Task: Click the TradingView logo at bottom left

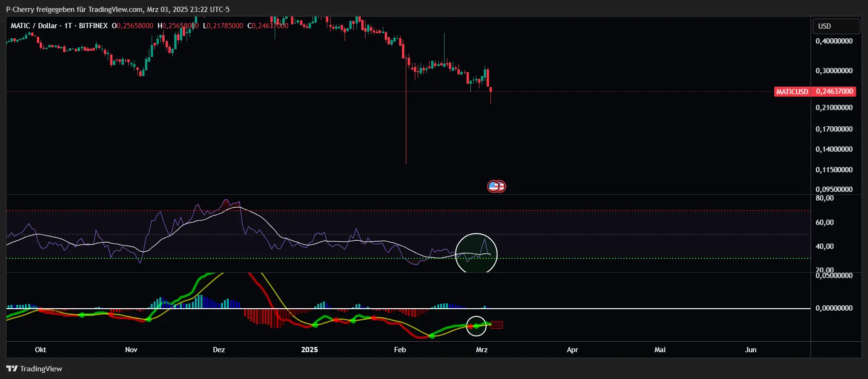Action: [34, 368]
